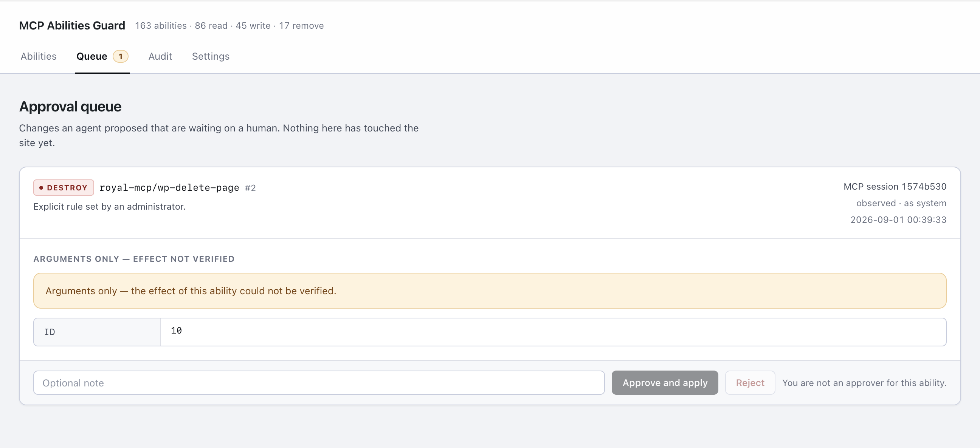980x448 pixels.
Task: Open the Settings tab
Action: pyautogui.click(x=211, y=56)
